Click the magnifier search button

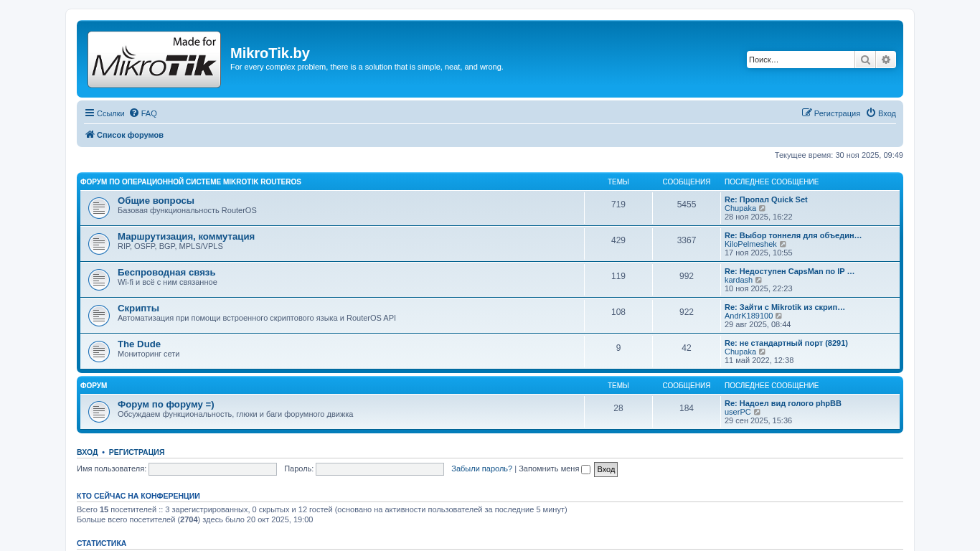tap(865, 60)
